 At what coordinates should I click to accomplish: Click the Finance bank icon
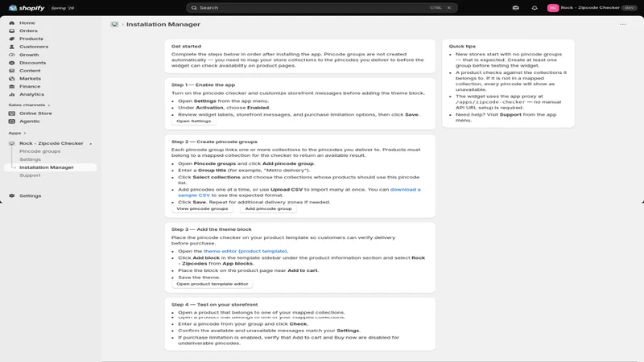[x=11, y=87]
